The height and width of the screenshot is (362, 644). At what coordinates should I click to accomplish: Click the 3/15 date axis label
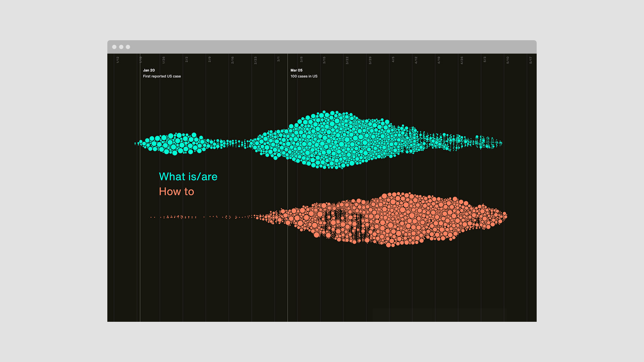324,60
